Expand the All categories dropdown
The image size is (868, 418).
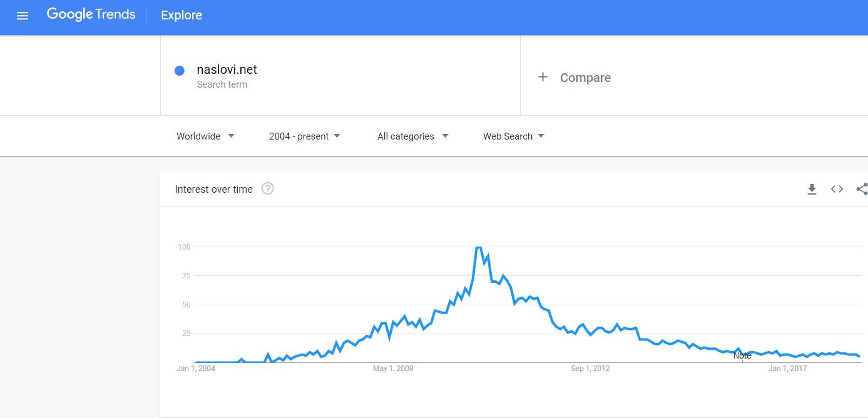click(413, 136)
